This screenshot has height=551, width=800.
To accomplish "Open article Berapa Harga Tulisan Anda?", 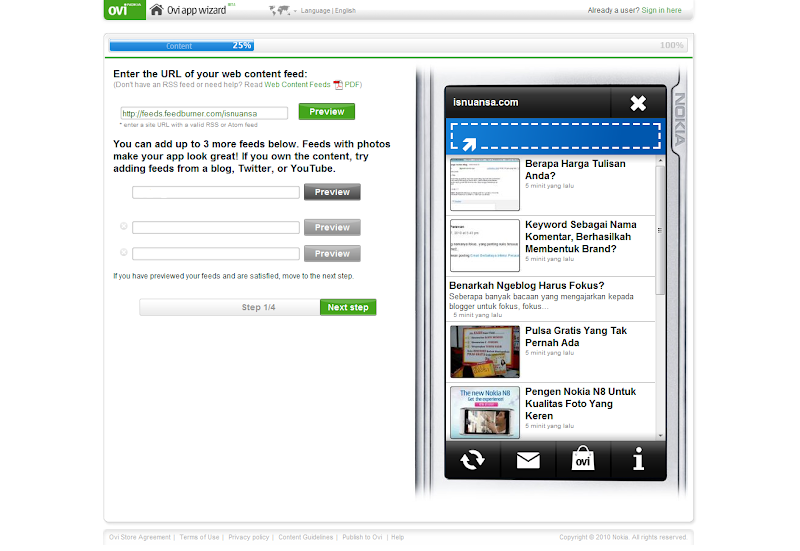I will (x=575, y=169).
